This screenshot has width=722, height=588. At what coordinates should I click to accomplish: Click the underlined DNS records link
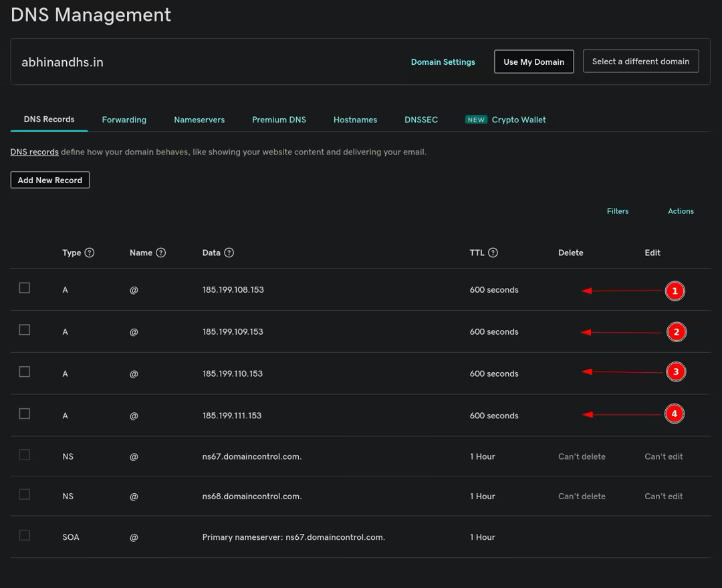34,152
